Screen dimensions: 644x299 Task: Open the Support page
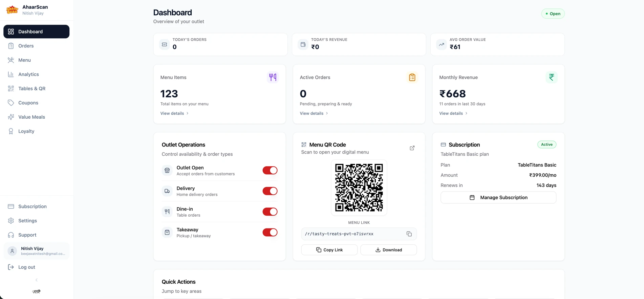(x=37, y=235)
